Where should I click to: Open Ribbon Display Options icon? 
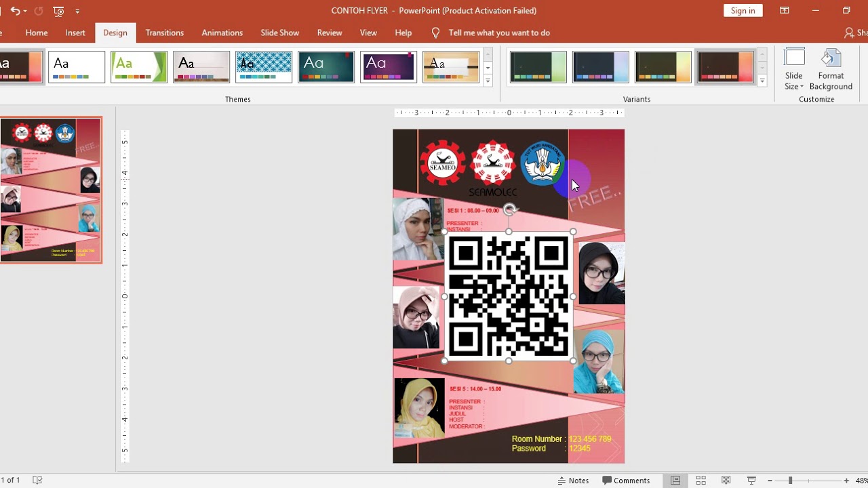pos(785,10)
